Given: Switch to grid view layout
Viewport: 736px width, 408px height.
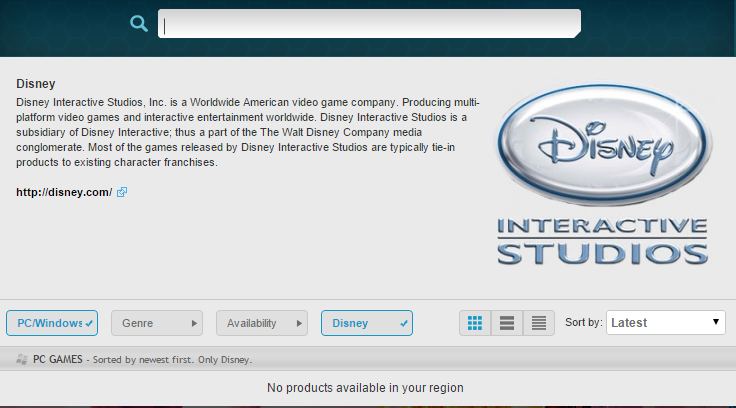Looking at the screenshot, I should (x=475, y=323).
